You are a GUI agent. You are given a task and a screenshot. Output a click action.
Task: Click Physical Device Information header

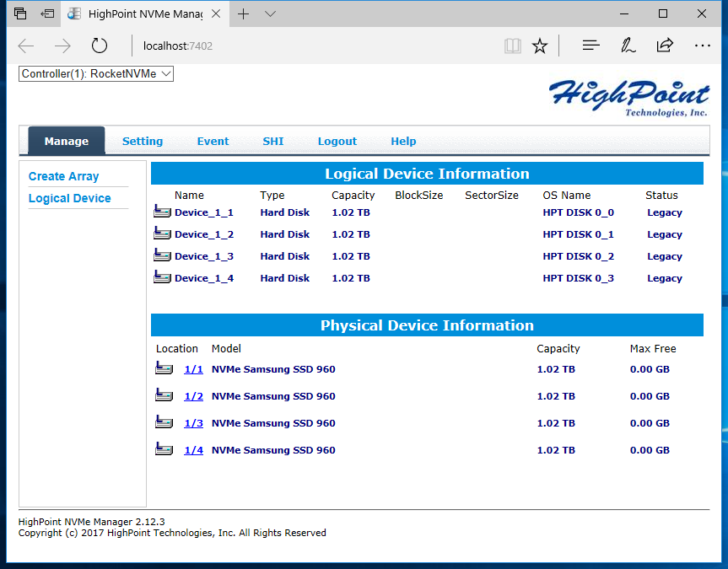[427, 325]
